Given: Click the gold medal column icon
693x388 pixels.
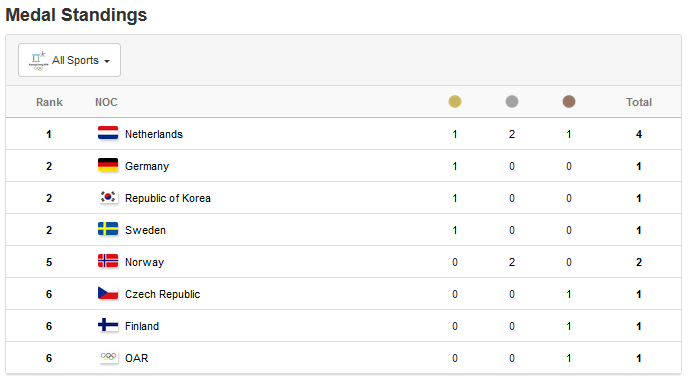Looking at the screenshot, I should 455,102.
